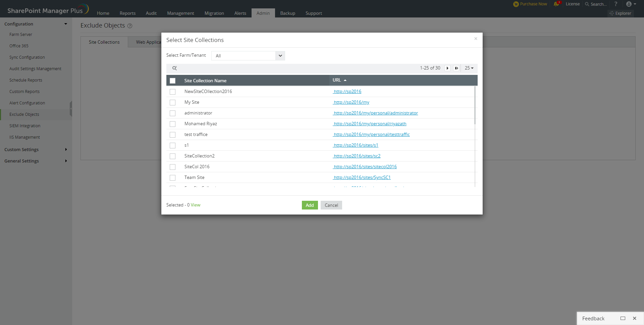Open the Reports tab

coord(127,13)
